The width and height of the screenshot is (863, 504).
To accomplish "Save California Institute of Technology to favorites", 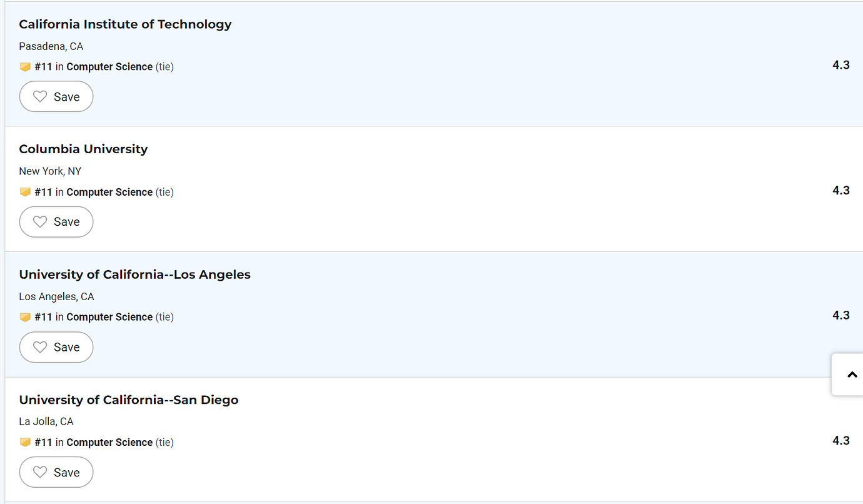I will 56,96.
